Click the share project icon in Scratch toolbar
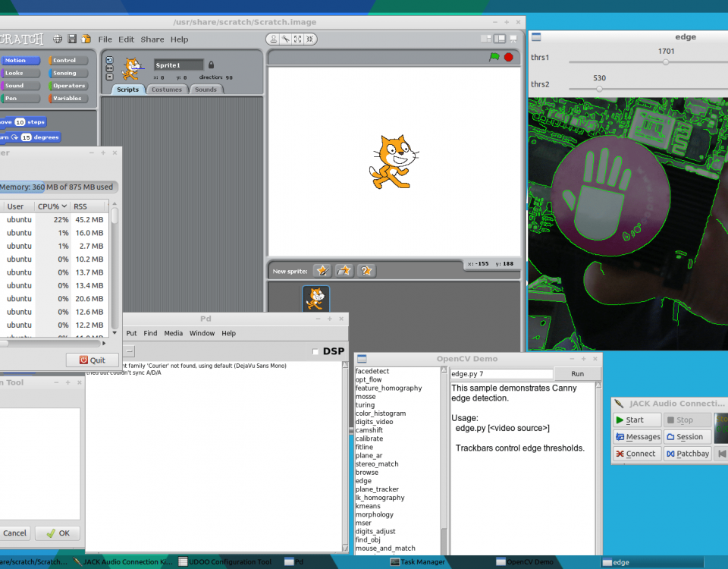Viewport: 728px width, 569px height. click(86, 39)
